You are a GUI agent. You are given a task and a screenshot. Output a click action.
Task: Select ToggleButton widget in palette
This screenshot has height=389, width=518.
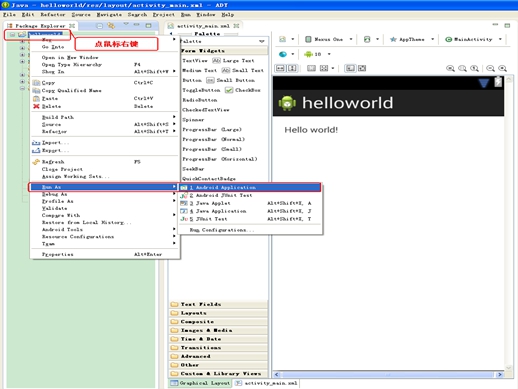coord(201,90)
